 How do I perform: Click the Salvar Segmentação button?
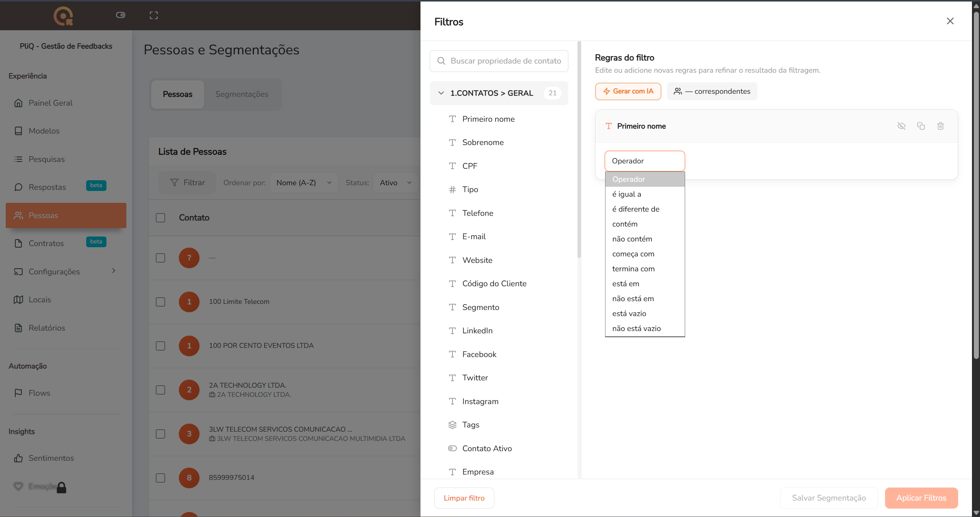point(829,498)
